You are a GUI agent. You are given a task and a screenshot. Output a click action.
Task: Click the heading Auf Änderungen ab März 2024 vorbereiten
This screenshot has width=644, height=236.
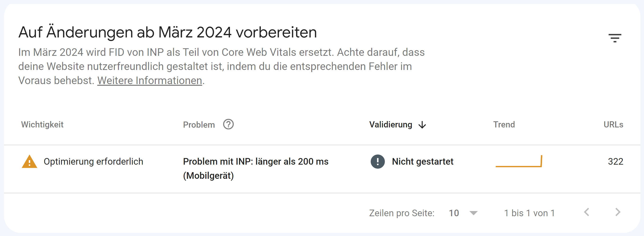coord(168,32)
